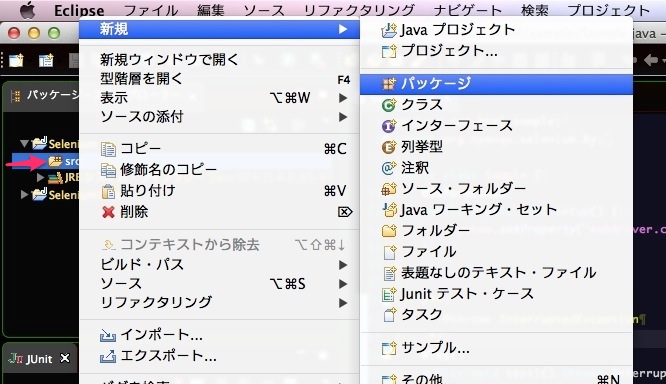The width and height of the screenshot is (666, 384).
Task: Expand the リファクタリング submenu arrow
Action: [x=343, y=303]
